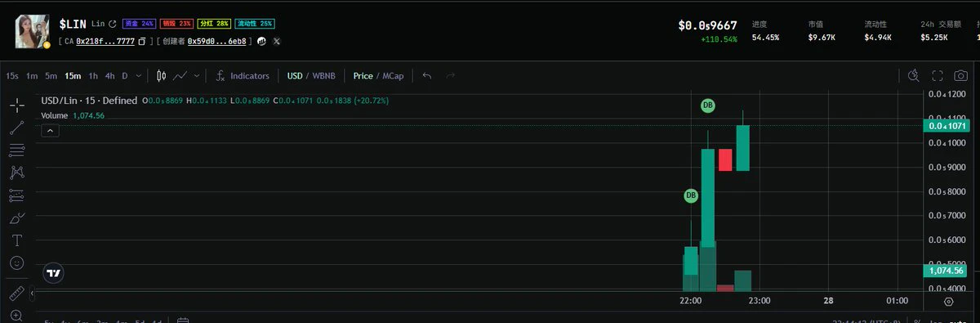This screenshot has width=980, height=323.
Task: Select the XABCD pattern tool
Action: tap(16, 173)
